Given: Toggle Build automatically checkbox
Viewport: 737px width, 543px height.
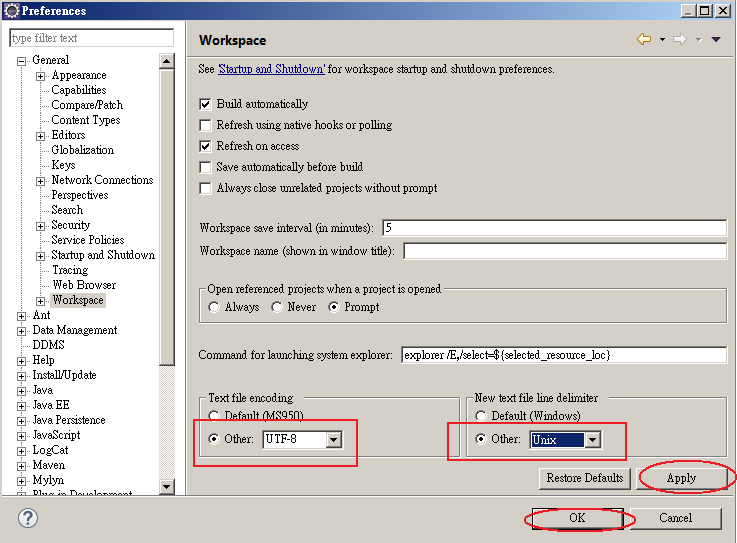Looking at the screenshot, I should [206, 104].
